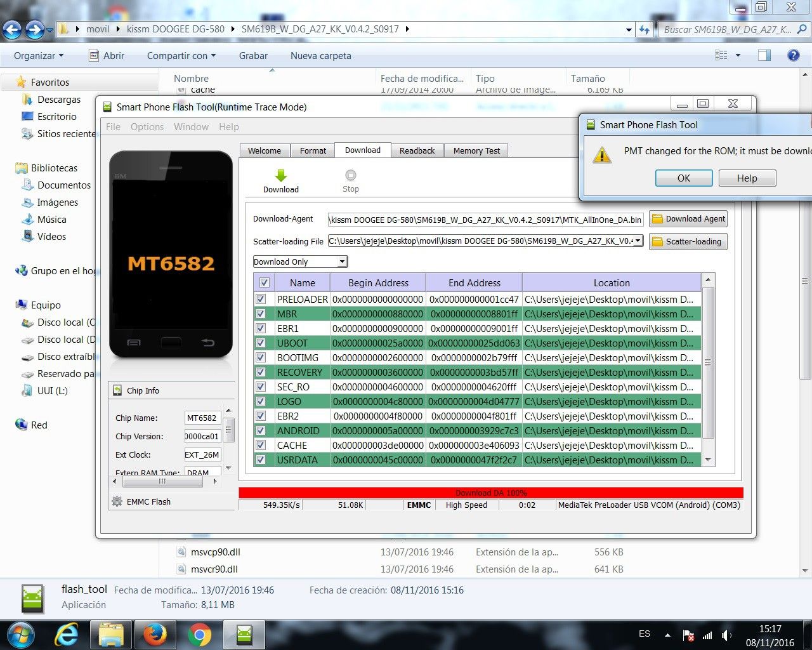The height and width of the screenshot is (650, 812).
Task: Open Chrome from the taskbar
Action: pos(200,635)
